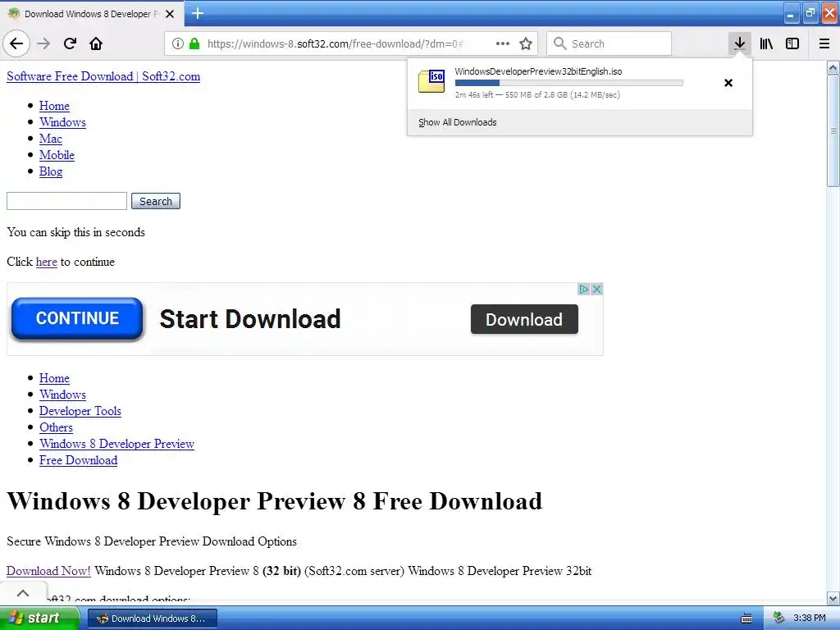Click the dark Download ad button
Screen dimensions: 840x630
(x=524, y=319)
